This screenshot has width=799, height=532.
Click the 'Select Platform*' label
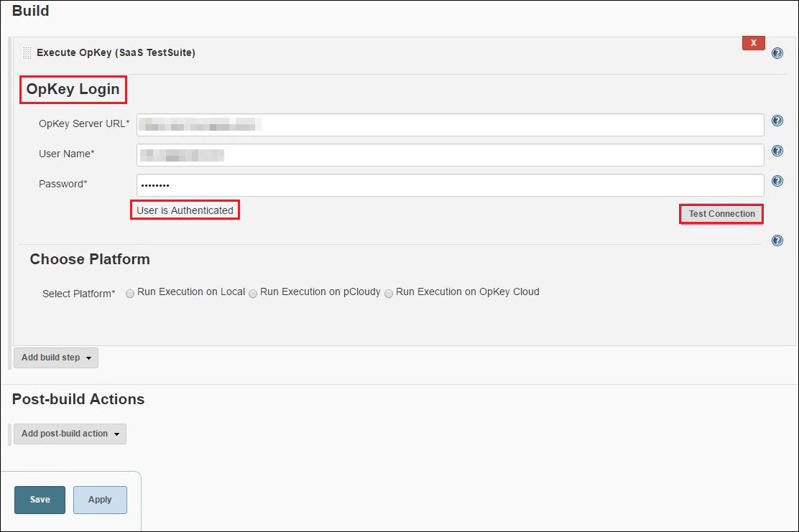tap(78, 294)
